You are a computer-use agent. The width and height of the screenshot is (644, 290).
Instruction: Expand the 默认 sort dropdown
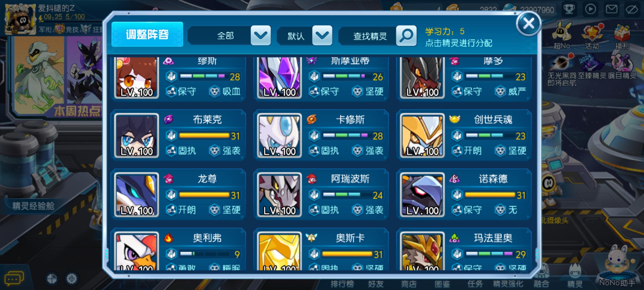(322, 35)
